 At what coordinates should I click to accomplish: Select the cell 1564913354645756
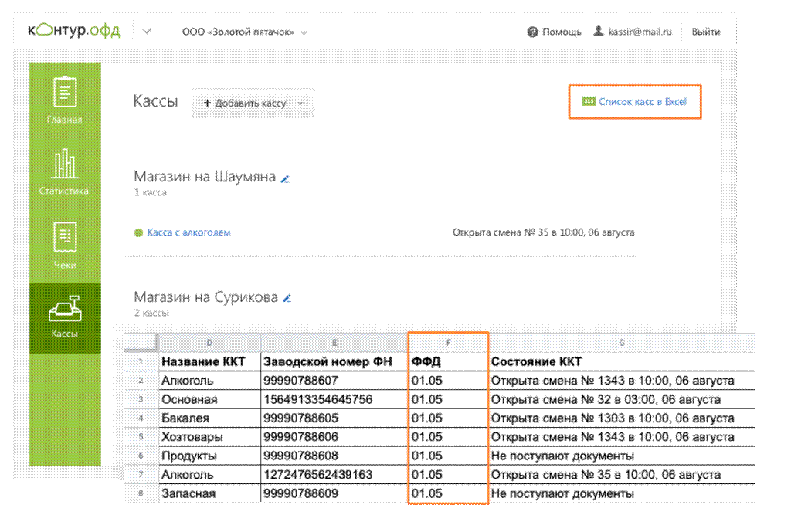coord(334,399)
